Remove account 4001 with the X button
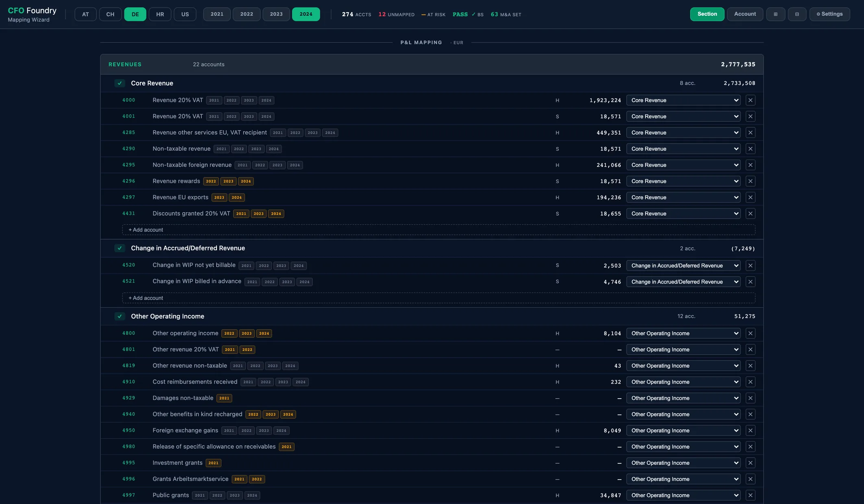The image size is (864, 504). pyautogui.click(x=751, y=116)
